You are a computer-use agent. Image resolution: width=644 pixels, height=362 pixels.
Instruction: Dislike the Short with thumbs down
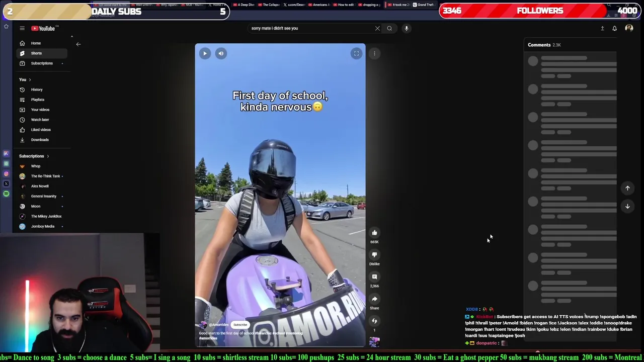(x=374, y=255)
